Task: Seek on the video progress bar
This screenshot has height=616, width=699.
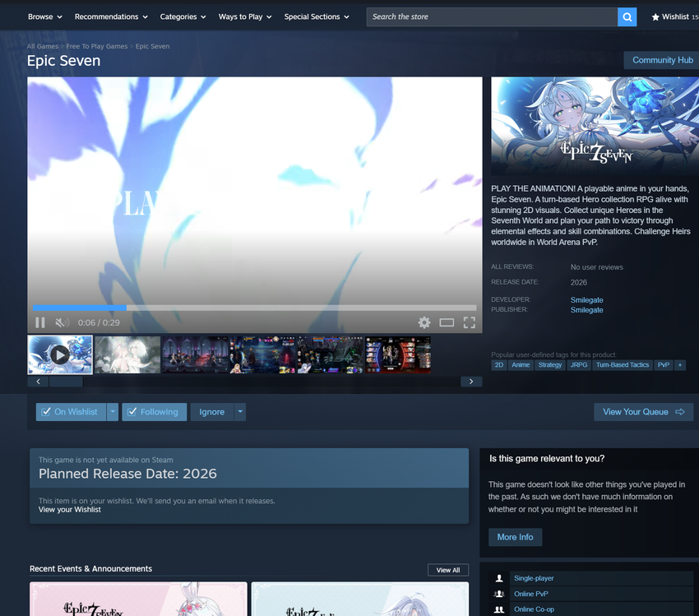Action: tap(255, 308)
